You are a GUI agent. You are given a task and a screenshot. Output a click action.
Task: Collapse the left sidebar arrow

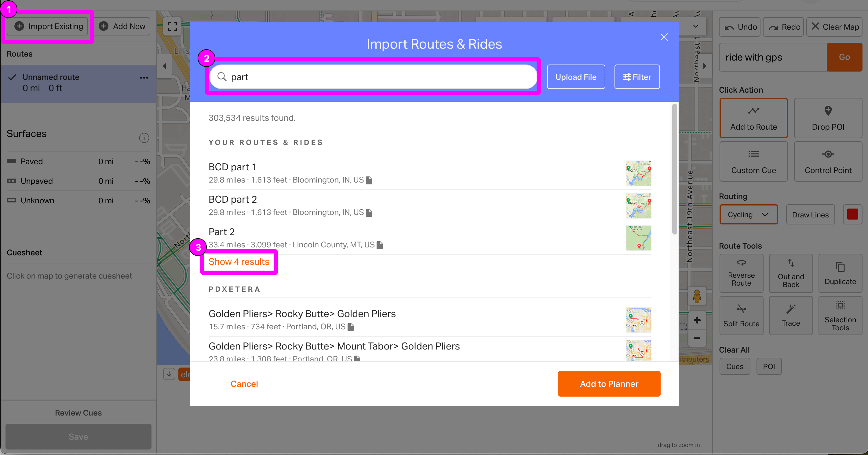click(x=164, y=66)
